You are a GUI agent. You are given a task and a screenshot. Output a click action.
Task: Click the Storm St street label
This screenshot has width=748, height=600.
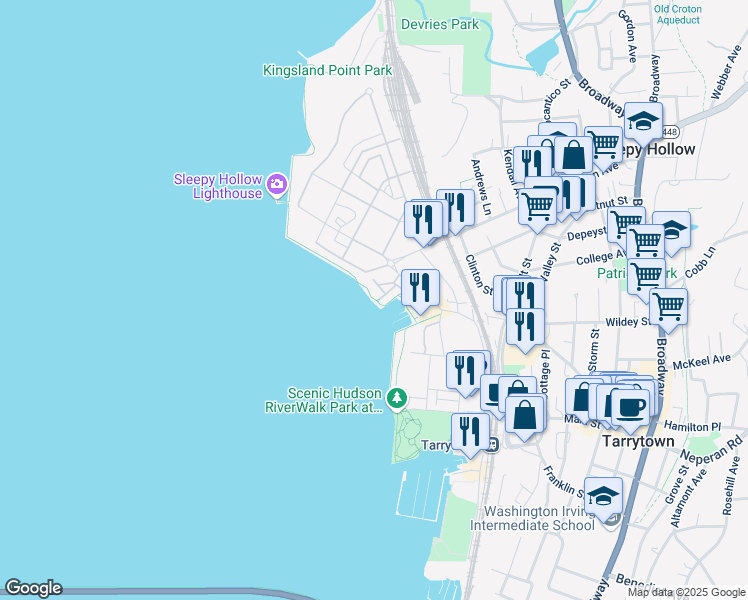(x=594, y=351)
